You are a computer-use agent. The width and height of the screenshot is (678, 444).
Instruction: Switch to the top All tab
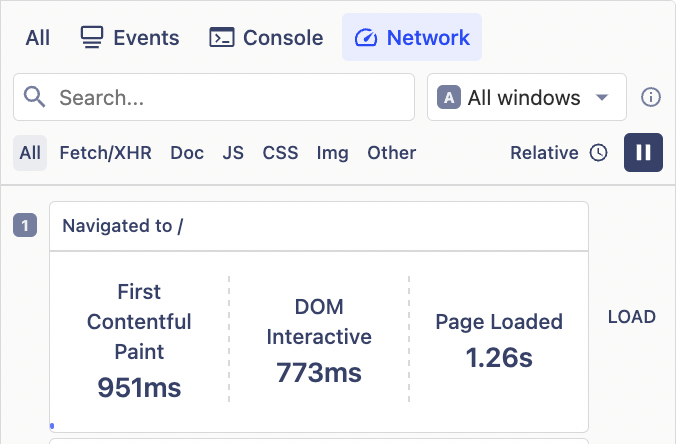pyautogui.click(x=38, y=38)
